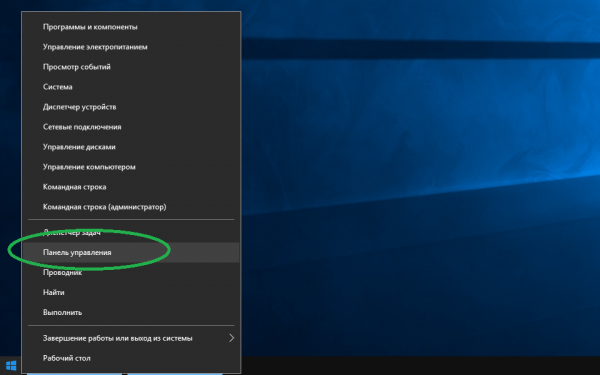Open Просмотр событий
Screen dimensions: 600x375
pos(131,67)
